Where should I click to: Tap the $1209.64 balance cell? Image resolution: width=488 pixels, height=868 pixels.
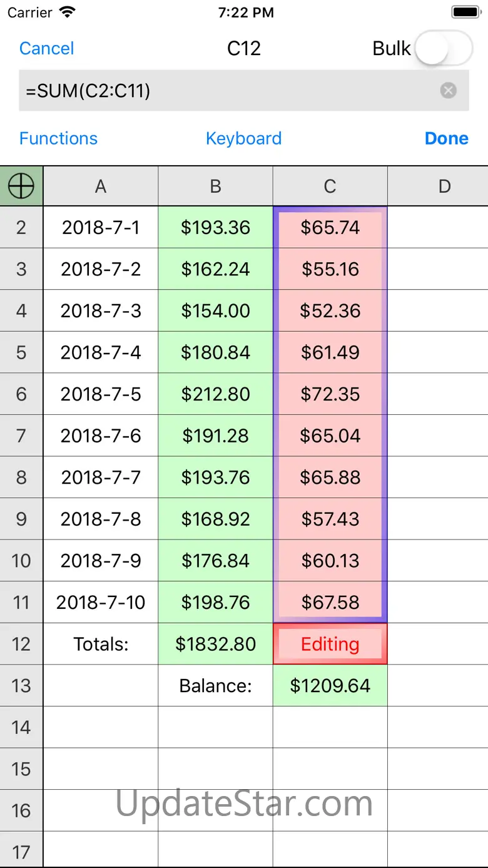point(330,686)
